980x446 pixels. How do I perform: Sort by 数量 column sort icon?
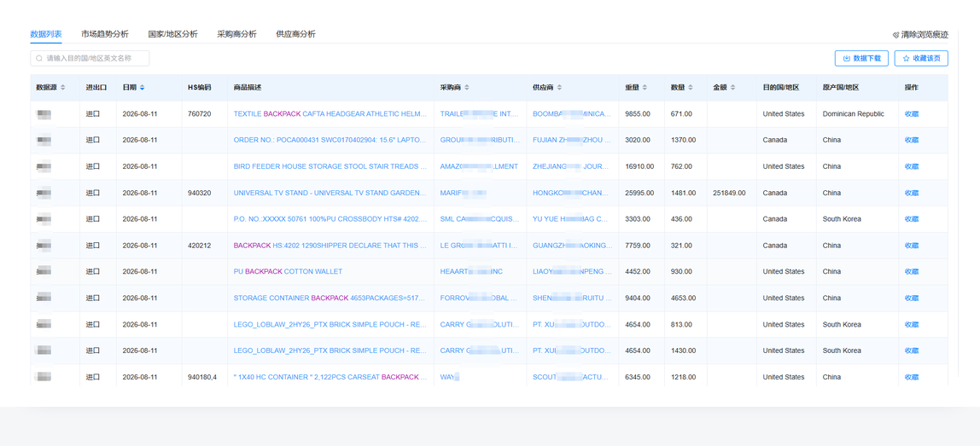[691, 88]
